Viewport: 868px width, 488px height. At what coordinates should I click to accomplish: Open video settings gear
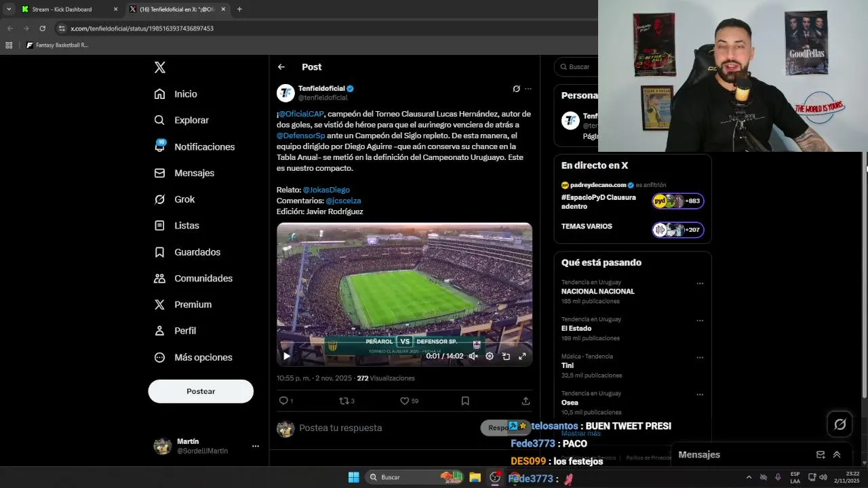click(x=490, y=356)
